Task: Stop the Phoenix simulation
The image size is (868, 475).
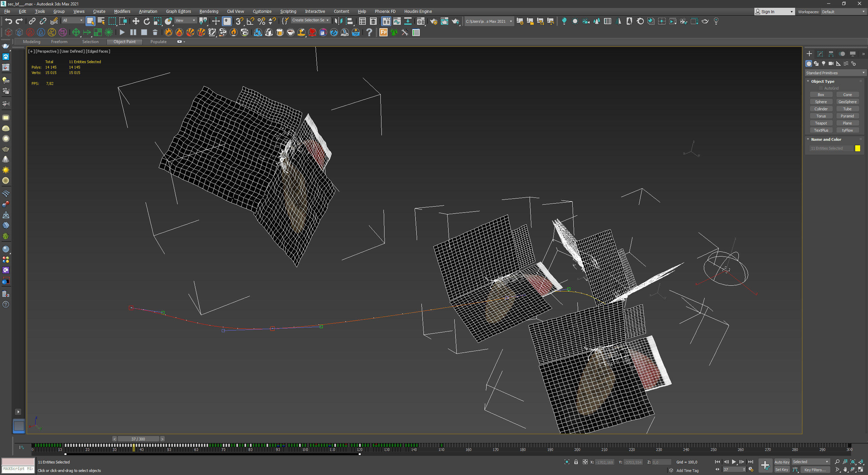Action: coord(144,32)
